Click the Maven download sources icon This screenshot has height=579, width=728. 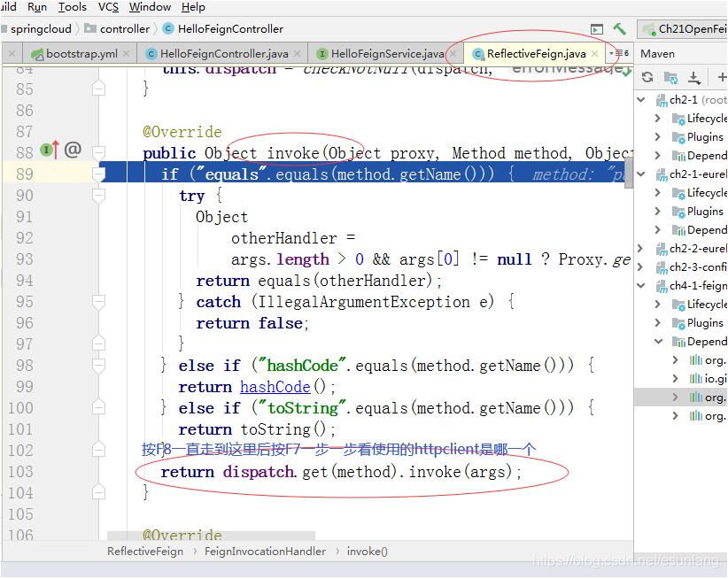click(694, 78)
